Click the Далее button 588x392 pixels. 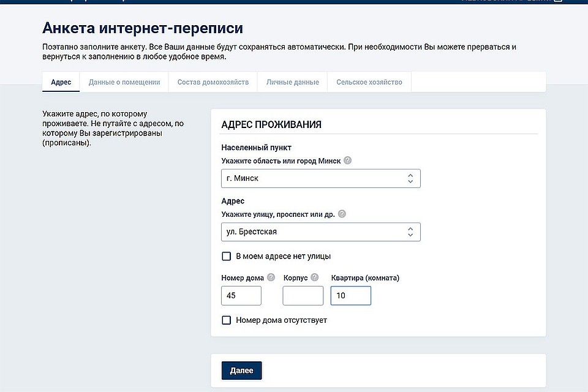point(241,370)
